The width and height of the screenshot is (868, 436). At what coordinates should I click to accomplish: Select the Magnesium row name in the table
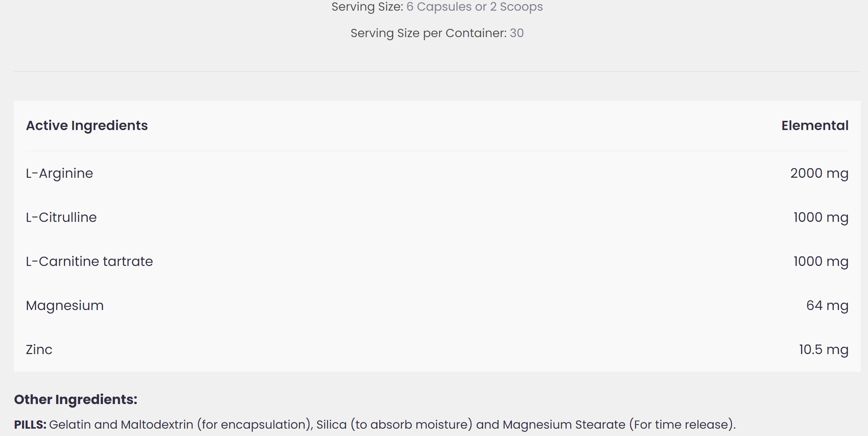pos(65,306)
